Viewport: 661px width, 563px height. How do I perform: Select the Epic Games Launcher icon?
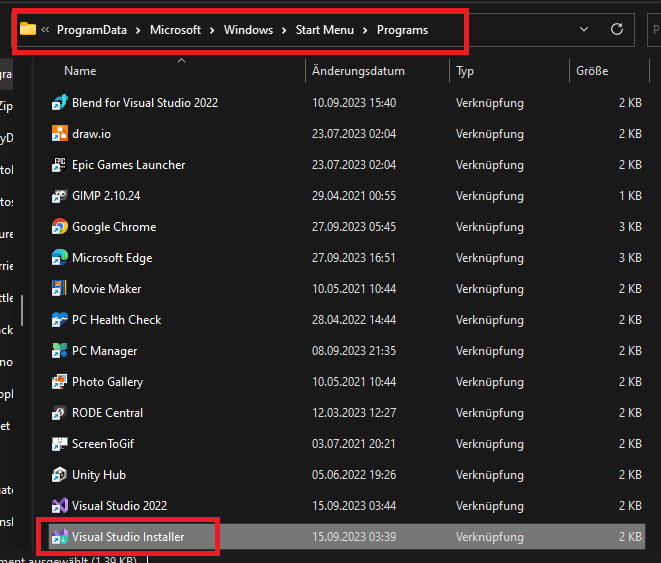pyautogui.click(x=59, y=165)
